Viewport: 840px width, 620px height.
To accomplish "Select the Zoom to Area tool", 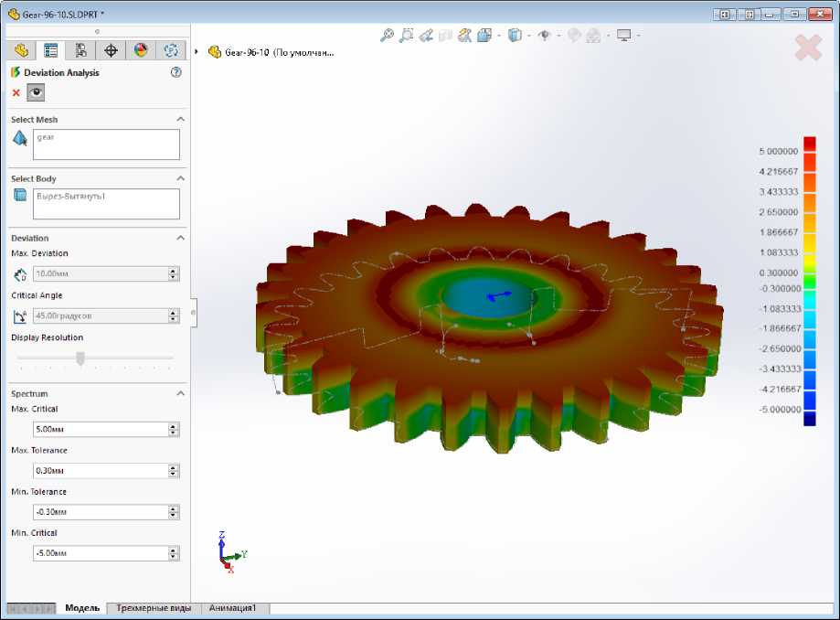I will 407,36.
